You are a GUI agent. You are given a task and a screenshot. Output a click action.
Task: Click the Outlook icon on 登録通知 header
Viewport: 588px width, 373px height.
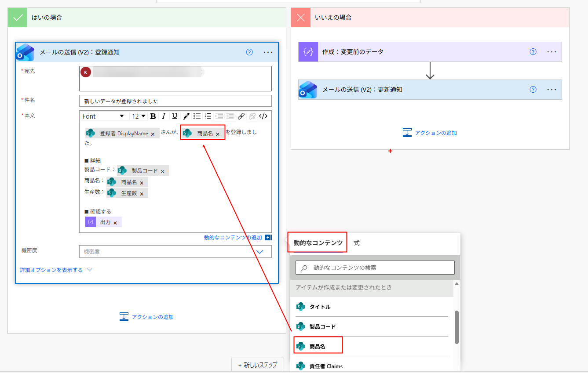(25, 52)
